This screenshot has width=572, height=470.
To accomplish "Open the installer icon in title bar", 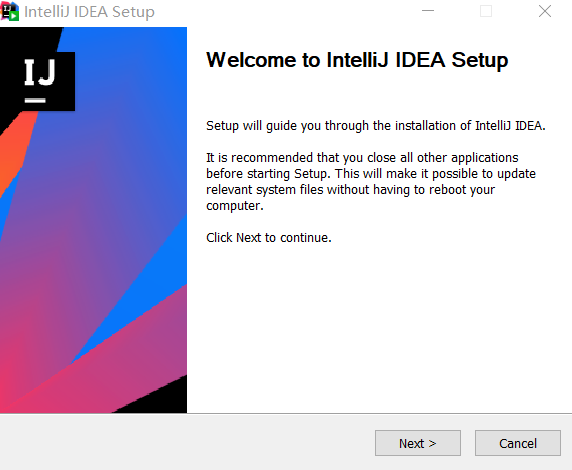I will point(10,11).
